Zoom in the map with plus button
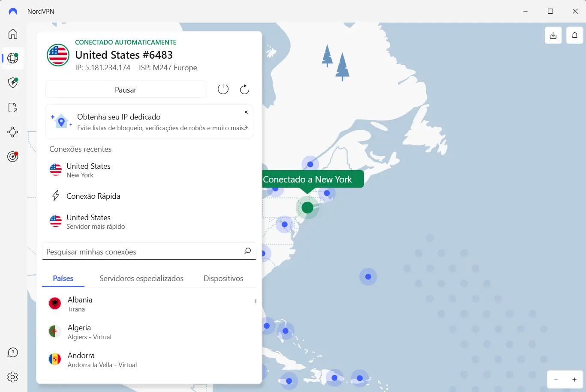This screenshot has height=392, width=586. 574,380
